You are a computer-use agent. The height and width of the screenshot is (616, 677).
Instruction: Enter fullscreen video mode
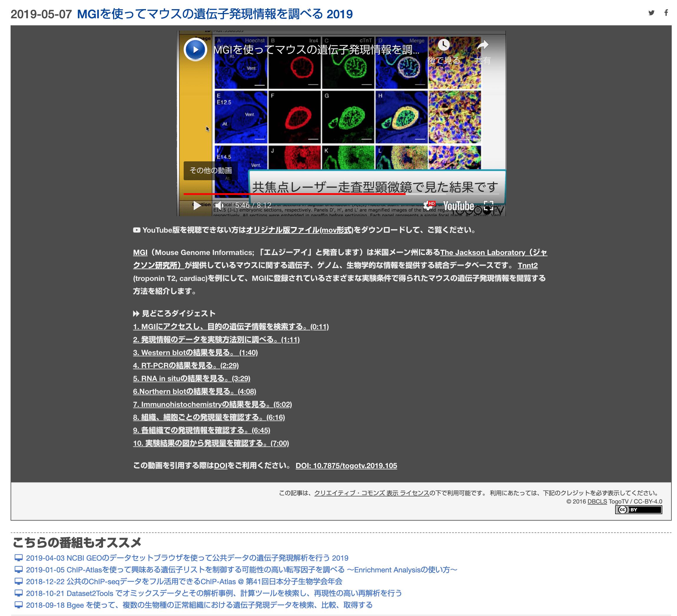point(488,205)
